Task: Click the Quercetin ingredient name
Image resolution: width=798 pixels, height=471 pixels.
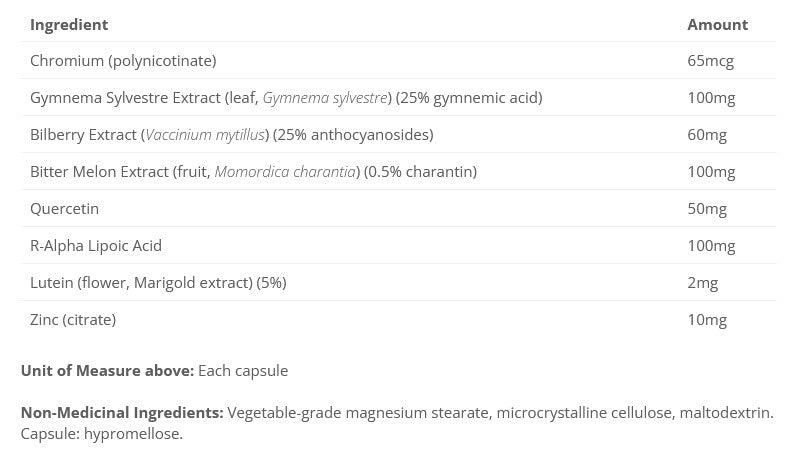Action: (64, 209)
